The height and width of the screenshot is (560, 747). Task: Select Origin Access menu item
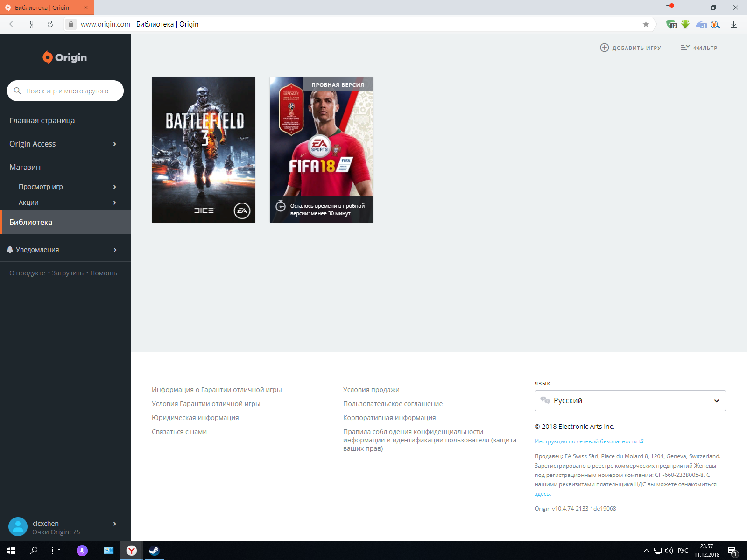click(x=32, y=144)
